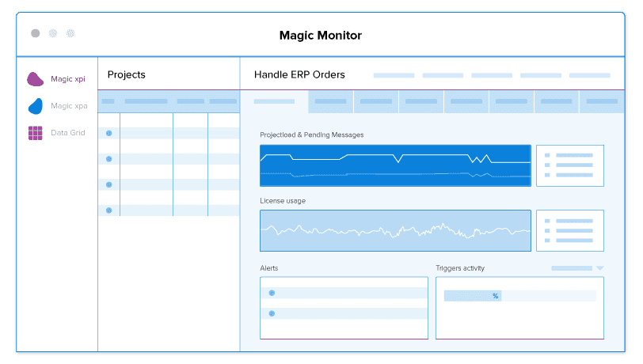Click the Triggers activity percent progress bar

(x=473, y=296)
